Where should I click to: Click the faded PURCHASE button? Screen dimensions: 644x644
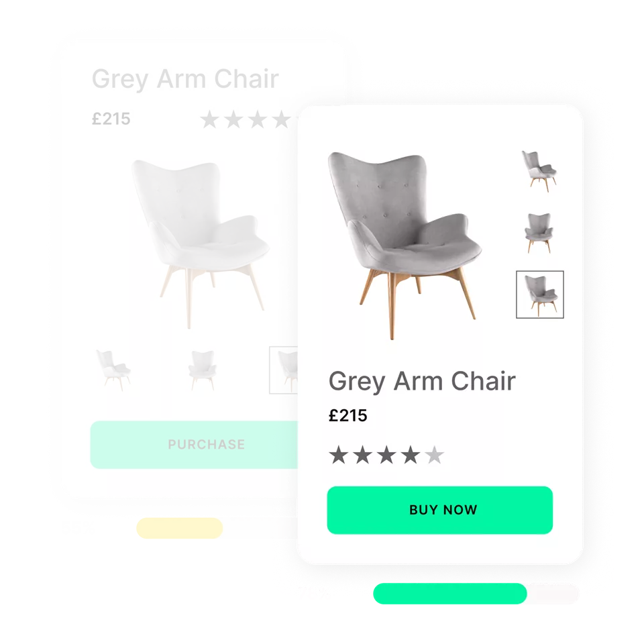pos(194,444)
